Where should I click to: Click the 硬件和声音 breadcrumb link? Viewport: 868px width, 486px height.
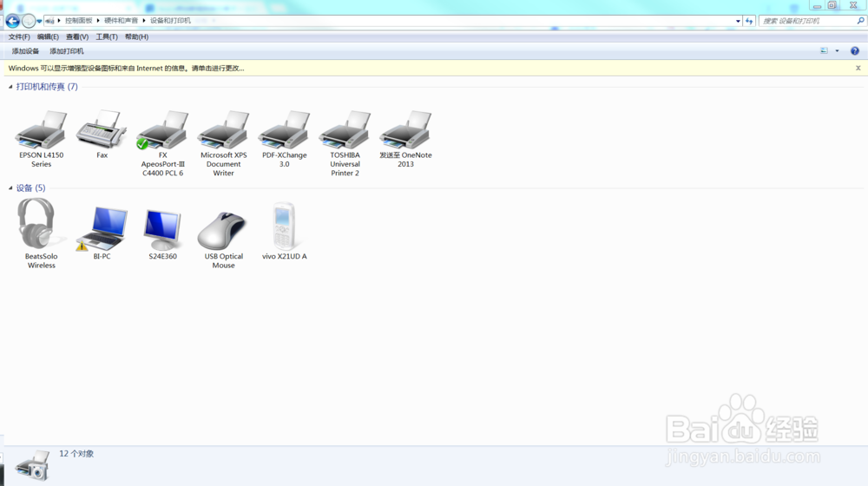121,21
